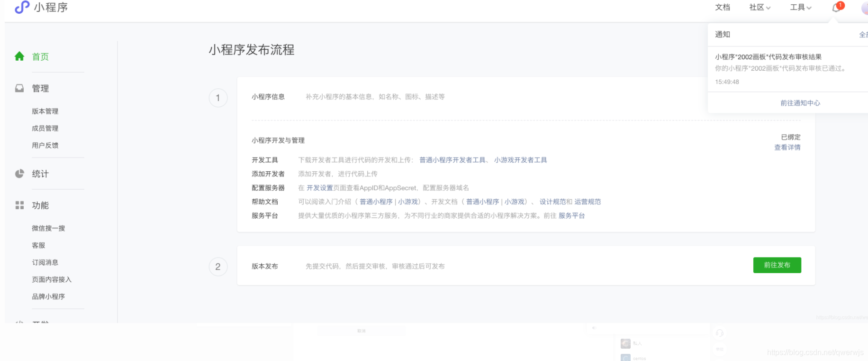868x361 pixels.
Task: Click the 管理 inbox icon
Action: 19,88
